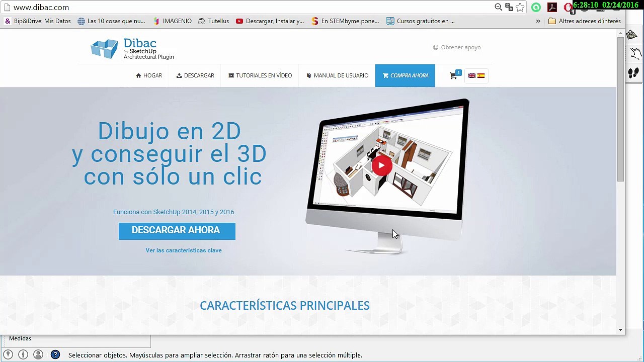Click Funciona con SketchUp 2014, 2015 y 2016 text
The image size is (644, 362).
[174, 212]
